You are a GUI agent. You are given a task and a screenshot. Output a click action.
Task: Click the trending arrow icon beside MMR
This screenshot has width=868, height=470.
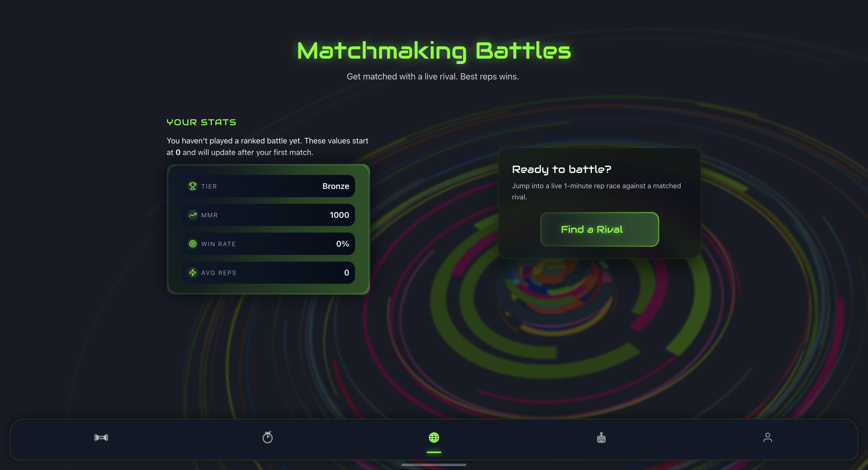tap(193, 215)
